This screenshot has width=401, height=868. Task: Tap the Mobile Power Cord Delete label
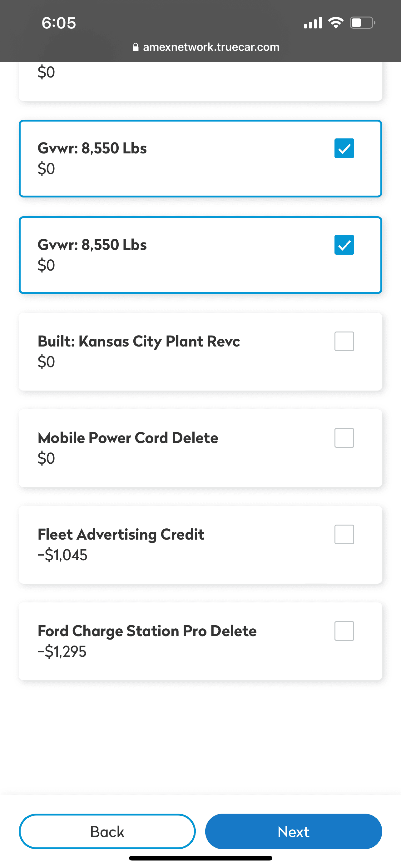pyautogui.click(x=128, y=438)
